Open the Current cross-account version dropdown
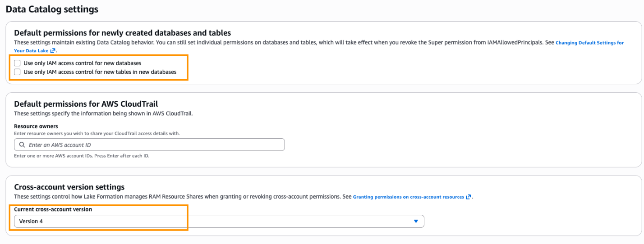 pos(219,221)
